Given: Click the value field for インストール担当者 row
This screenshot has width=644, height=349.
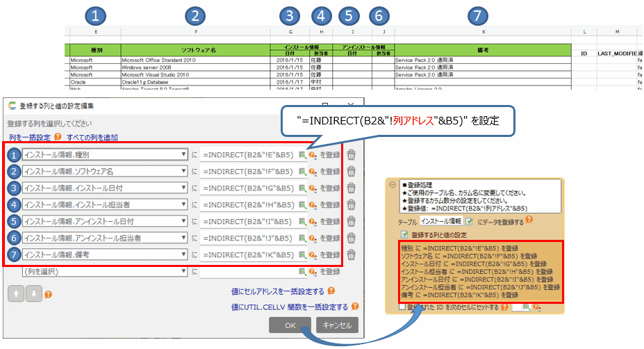Looking at the screenshot, I should (249, 204).
